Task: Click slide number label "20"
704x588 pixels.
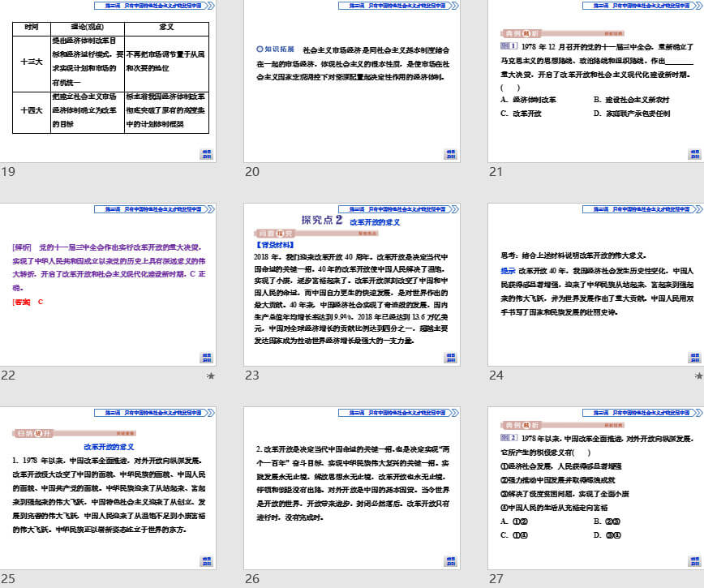Action: (x=252, y=171)
